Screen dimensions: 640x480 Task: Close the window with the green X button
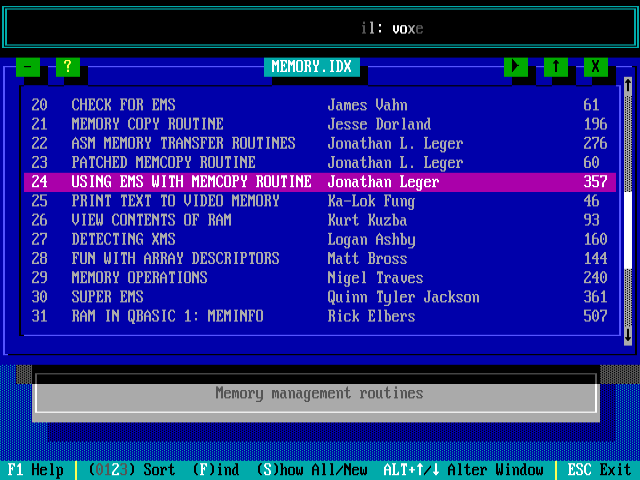coord(595,66)
